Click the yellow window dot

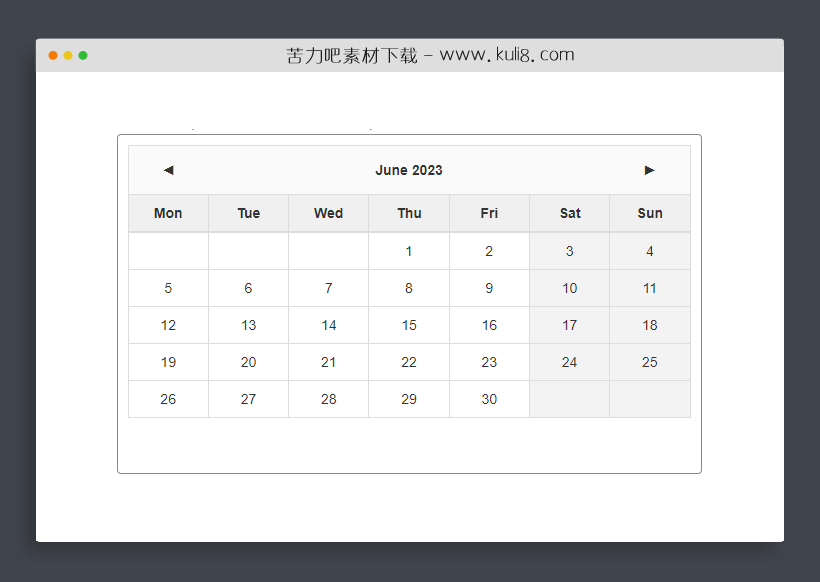point(68,55)
